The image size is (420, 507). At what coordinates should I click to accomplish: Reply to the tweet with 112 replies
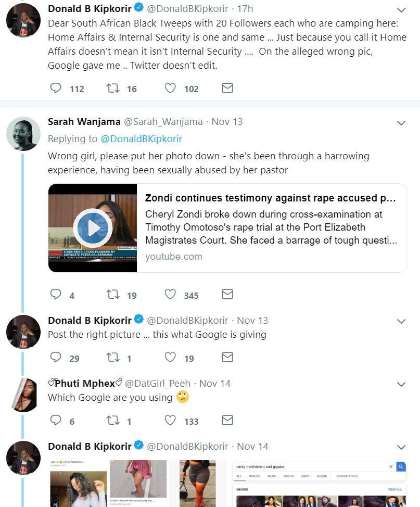[56, 88]
